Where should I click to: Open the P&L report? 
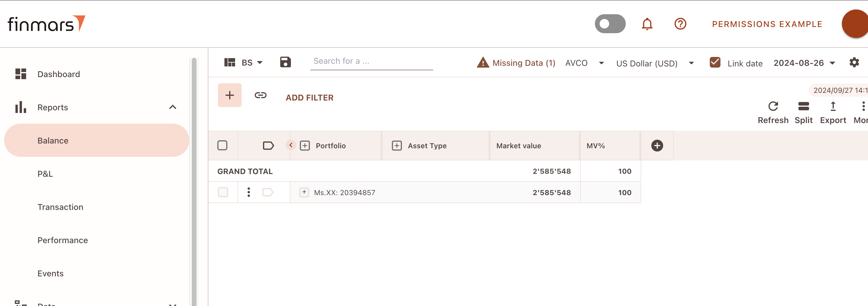pyautogui.click(x=45, y=174)
